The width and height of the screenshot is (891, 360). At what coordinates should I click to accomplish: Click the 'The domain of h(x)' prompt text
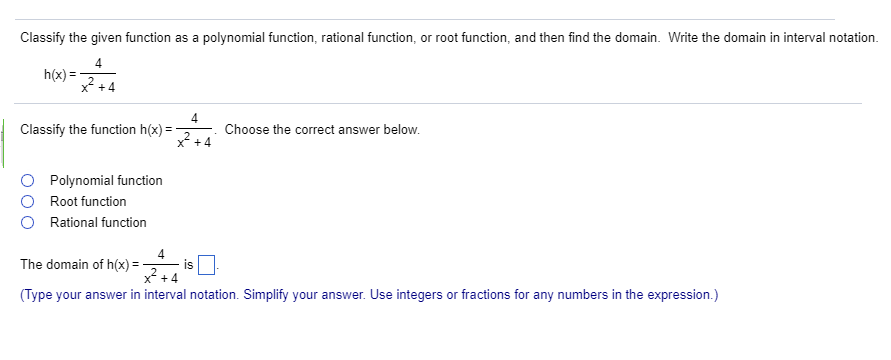pyautogui.click(x=79, y=265)
